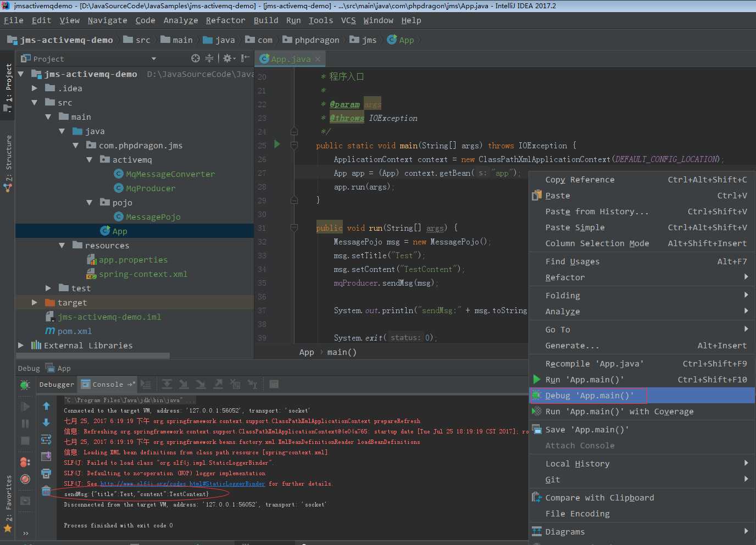Open Project view dropdown arrow
The height and width of the screenshot is (545, 756).
154,59
